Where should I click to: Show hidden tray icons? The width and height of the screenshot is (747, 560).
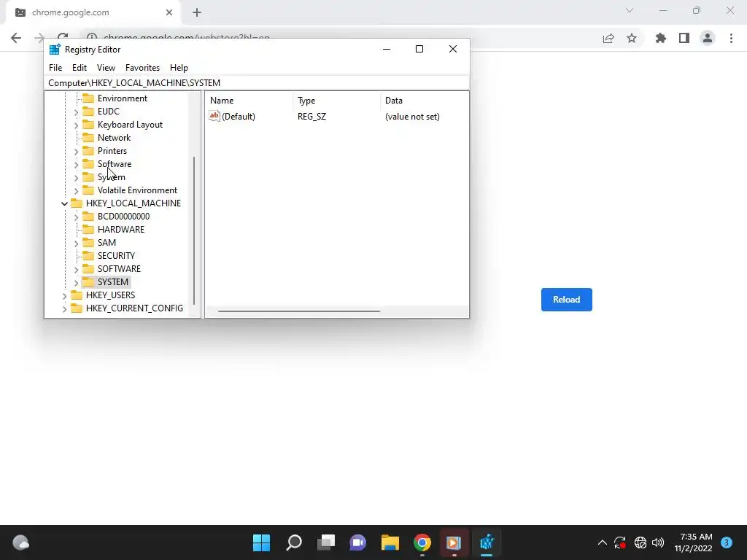coord(602,542)
